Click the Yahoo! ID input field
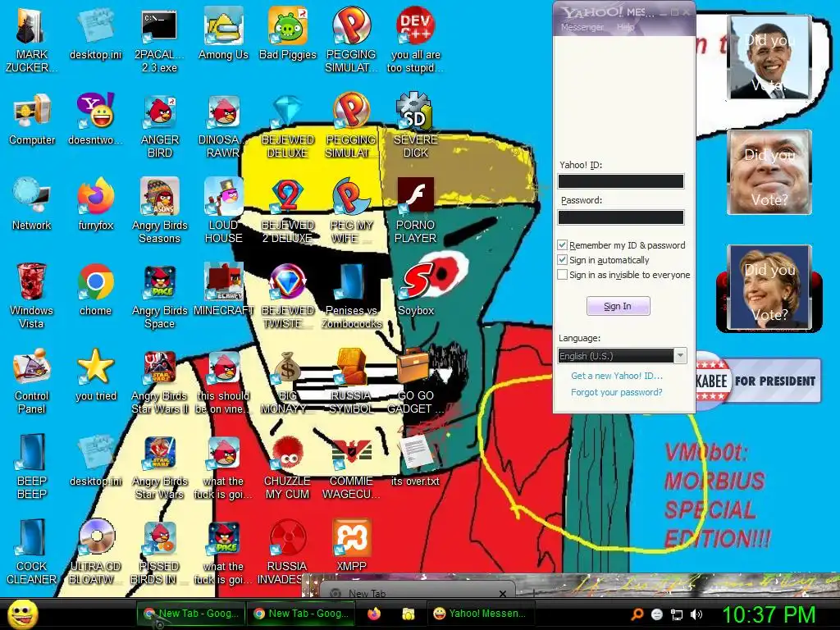The width and height of the screenshot is (840, 630). point(621,181)
